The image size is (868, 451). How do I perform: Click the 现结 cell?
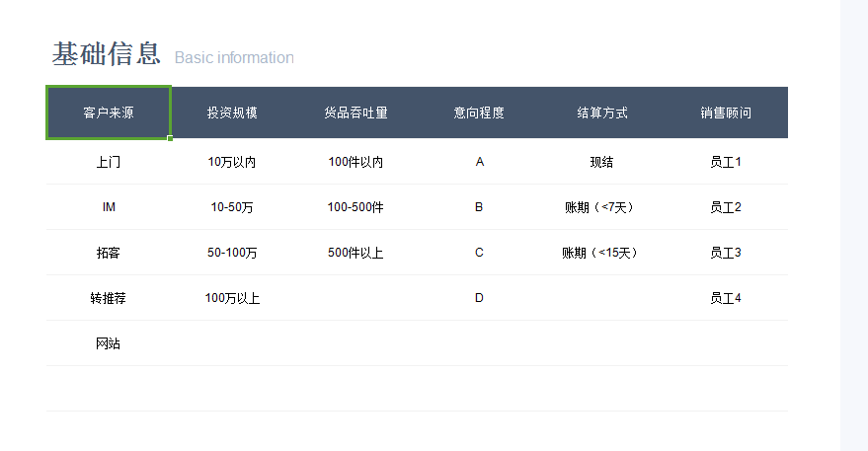pos(602,162)
